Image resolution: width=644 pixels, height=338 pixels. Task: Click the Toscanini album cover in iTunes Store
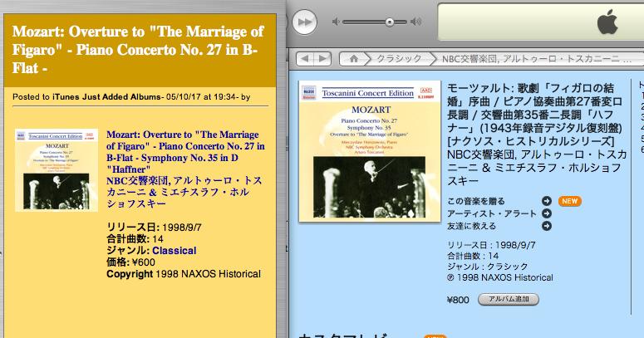click(370, 151)
